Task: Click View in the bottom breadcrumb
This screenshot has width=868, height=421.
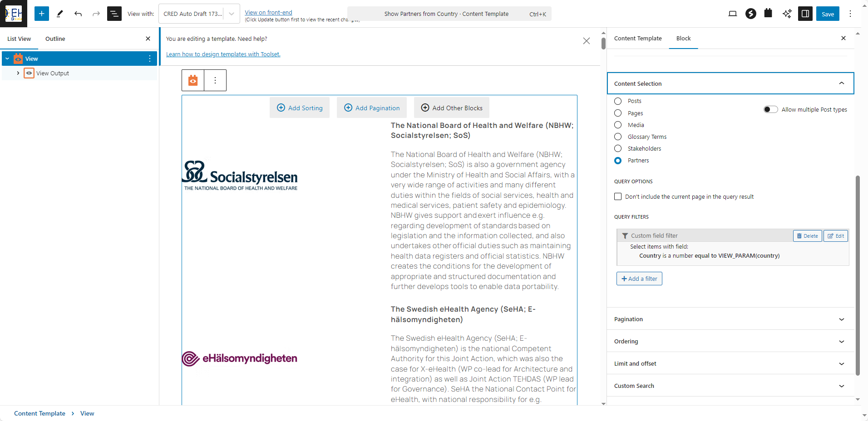Action: [87, 413]
